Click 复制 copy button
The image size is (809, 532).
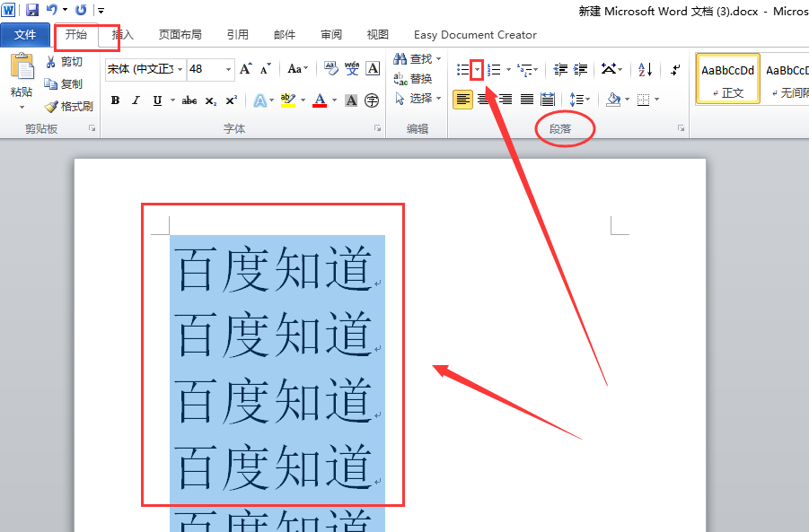(64, 83)
